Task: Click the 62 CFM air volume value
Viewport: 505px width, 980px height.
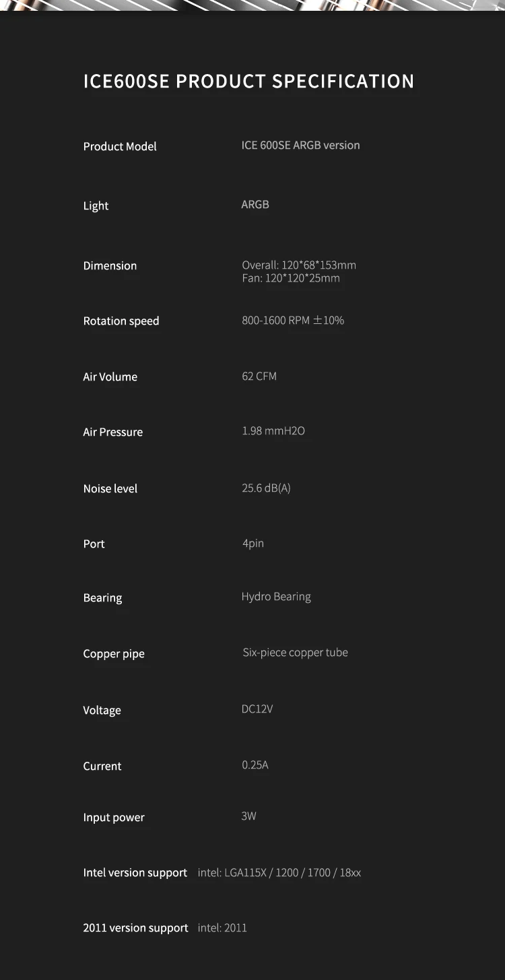Action: [259, 376]
